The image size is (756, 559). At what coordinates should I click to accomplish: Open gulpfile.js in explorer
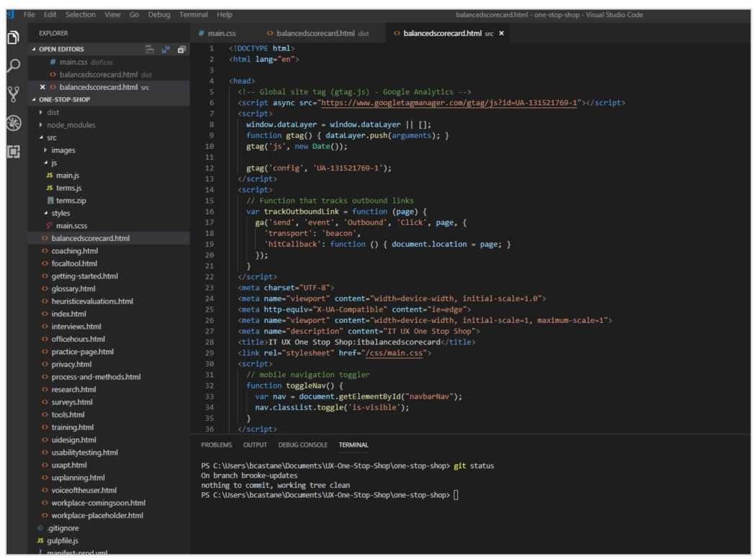coord(109,541)
